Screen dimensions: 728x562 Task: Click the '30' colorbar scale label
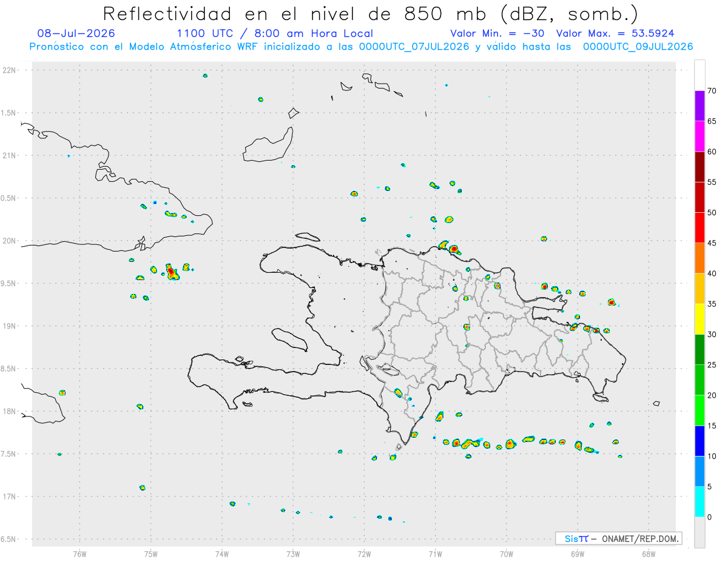(x=712, y=334)
